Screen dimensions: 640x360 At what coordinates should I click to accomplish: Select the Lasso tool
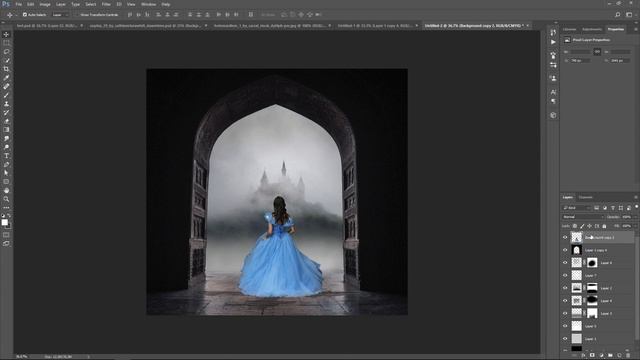click(6, 52)
